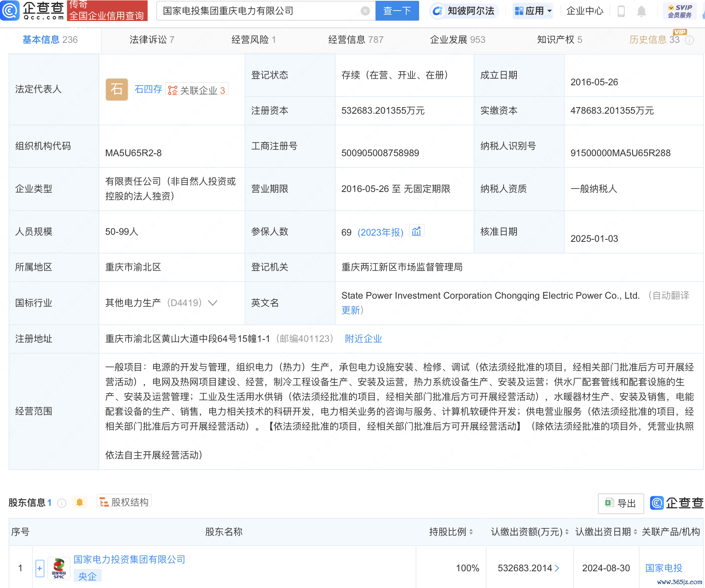Select paid-in capital 478683.201355万元
Screen dimensions: 705x588
point(612,111)
